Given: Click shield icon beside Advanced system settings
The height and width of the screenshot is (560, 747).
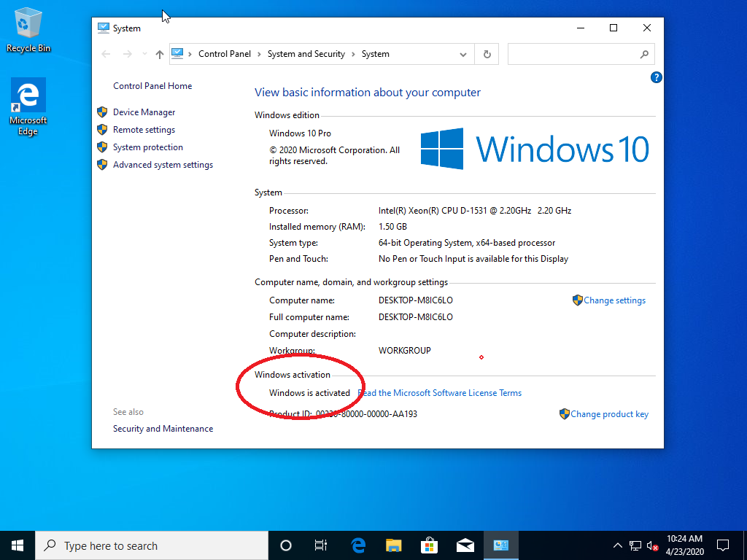Looking at the screenshot, I should (x=102, y=165).
